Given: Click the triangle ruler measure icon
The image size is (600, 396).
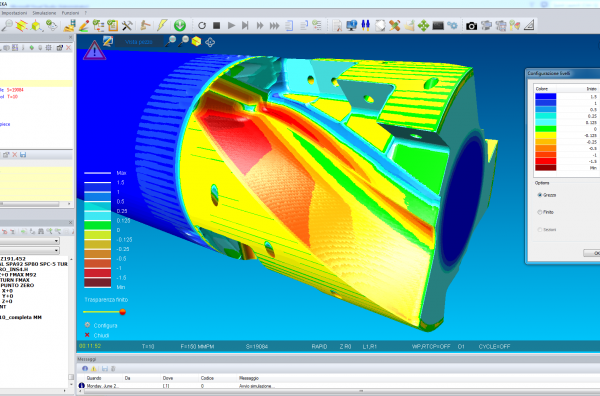Looking at the screenshot, I should pyautogui.click(x=529, y=26).
